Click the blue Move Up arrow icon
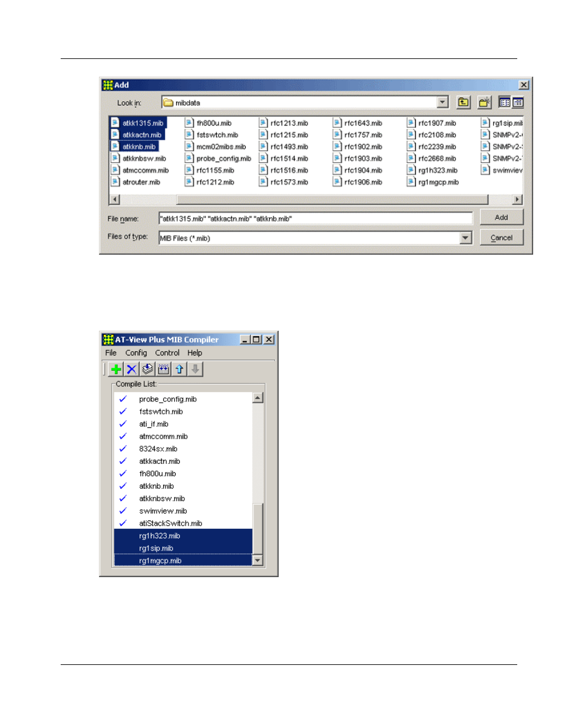 pos(179,369)
